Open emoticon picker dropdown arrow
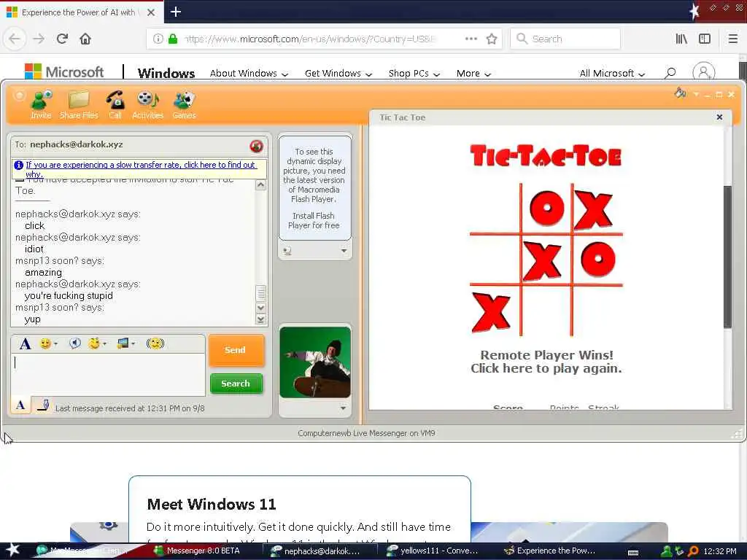 55,344
